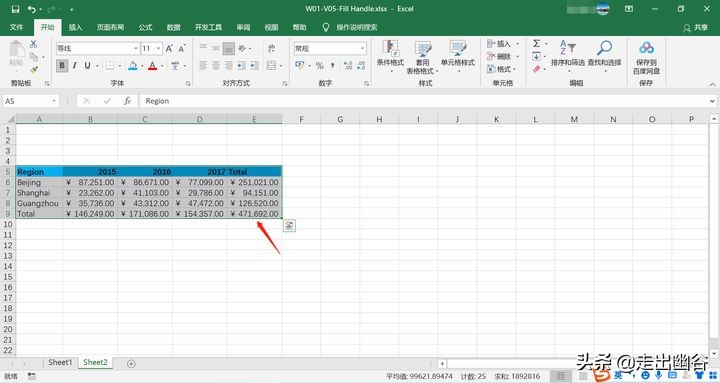Collapse the ribbon with the chevron
Viewport: 720px width, 383px height.
[712, 84]
